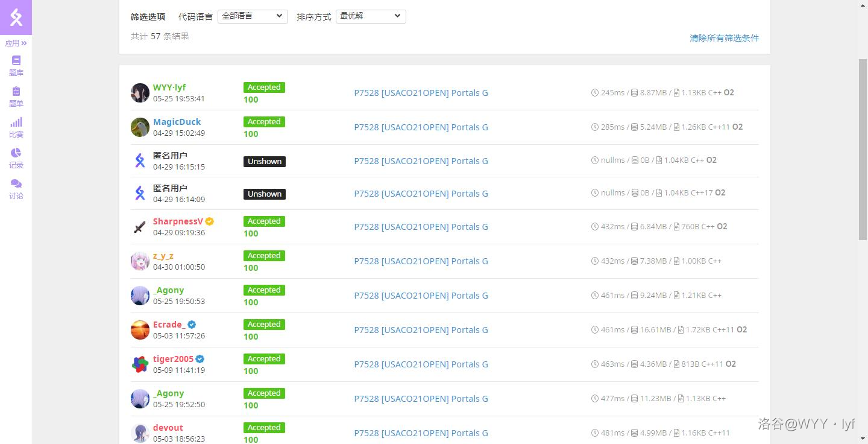868x444 pixels.
Task: Open the 题库 problem library icon
Action: point(16,65)
